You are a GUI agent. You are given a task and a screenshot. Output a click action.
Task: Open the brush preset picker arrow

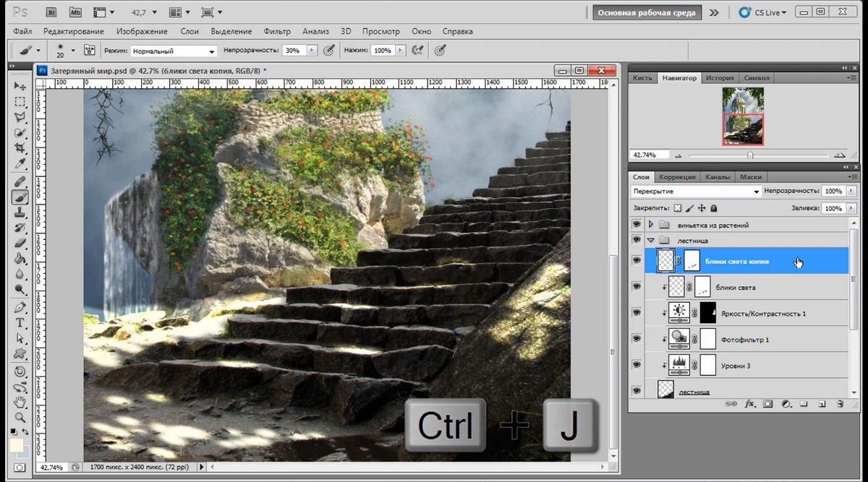point(73,51)
